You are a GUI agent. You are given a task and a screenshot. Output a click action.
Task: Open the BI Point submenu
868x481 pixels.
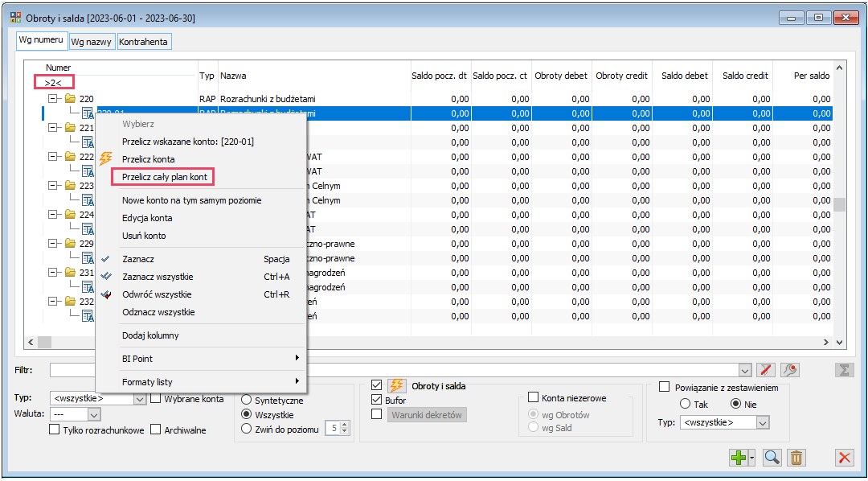tap(202, 359)
